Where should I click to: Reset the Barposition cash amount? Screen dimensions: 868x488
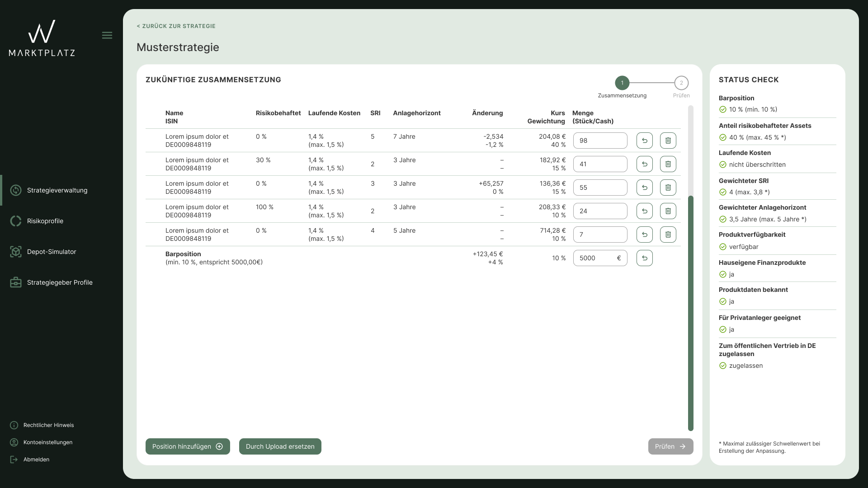[x=645, y=258]
